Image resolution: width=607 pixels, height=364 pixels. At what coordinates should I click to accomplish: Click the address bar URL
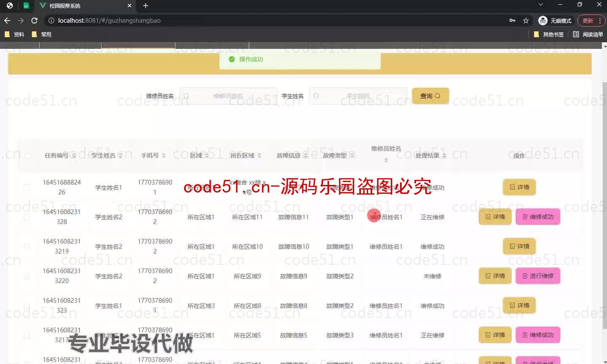109,20
